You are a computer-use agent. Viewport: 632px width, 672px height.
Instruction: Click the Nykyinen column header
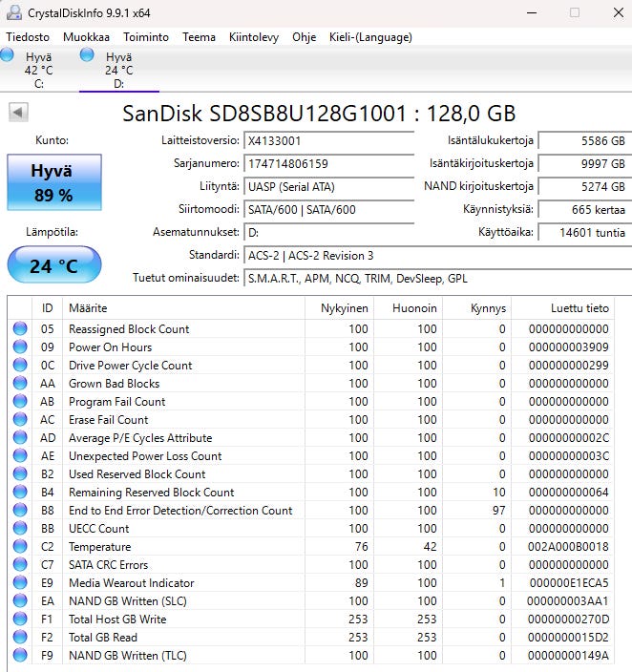point(339,308)
